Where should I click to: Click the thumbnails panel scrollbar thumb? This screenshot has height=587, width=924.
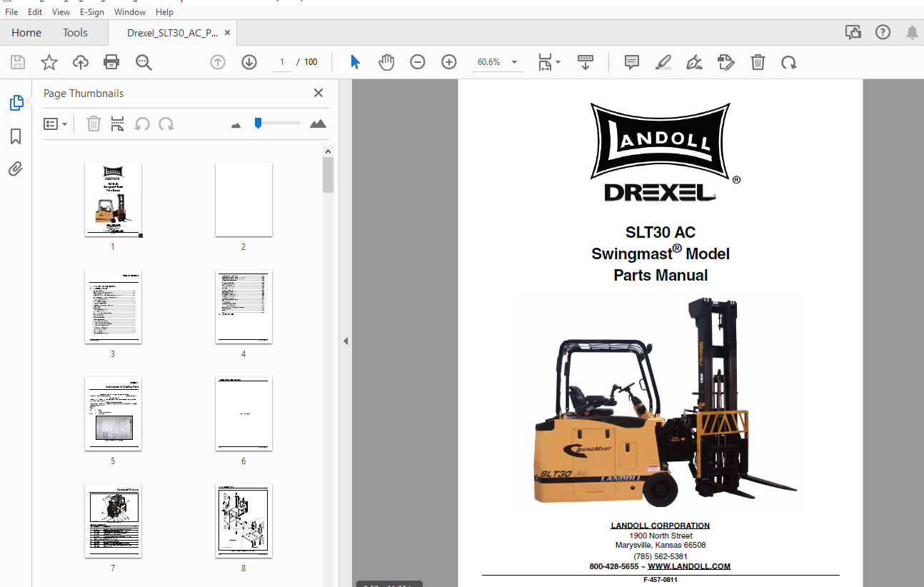(x=328, y=175)
